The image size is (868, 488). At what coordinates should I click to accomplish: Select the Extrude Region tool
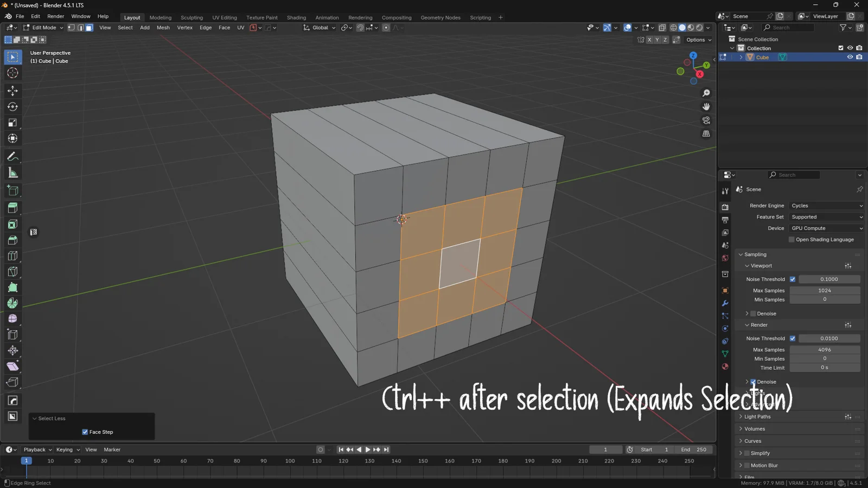(x=12, y=208)
